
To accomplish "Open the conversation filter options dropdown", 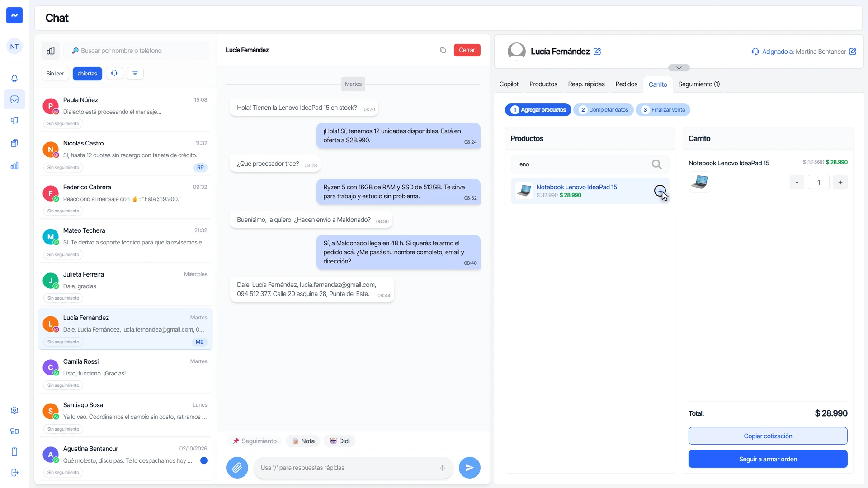I will point(135,73).
